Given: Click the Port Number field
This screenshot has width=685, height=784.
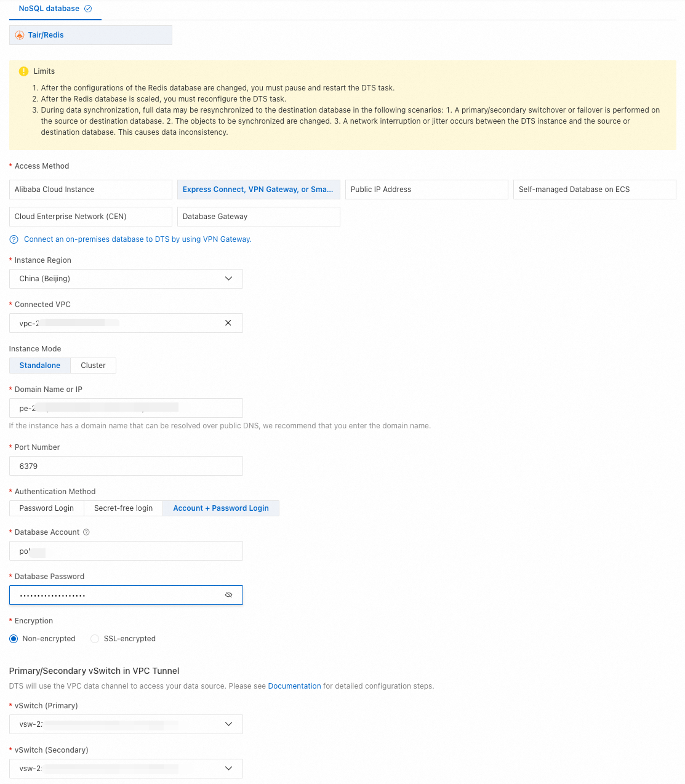Looking at the screenshot, I should [x=126, y=466].
